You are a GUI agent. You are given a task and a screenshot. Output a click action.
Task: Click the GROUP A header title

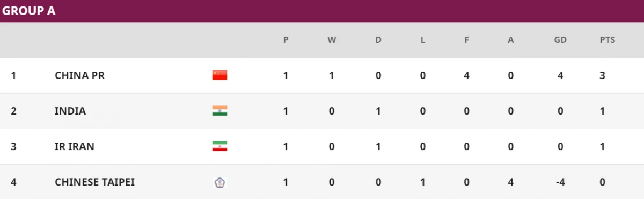(29, 10)
